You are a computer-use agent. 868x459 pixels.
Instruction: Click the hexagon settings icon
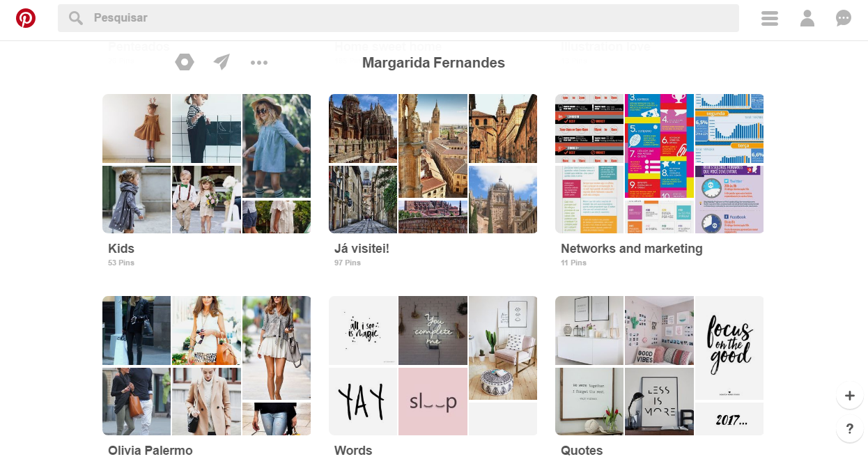185,63
